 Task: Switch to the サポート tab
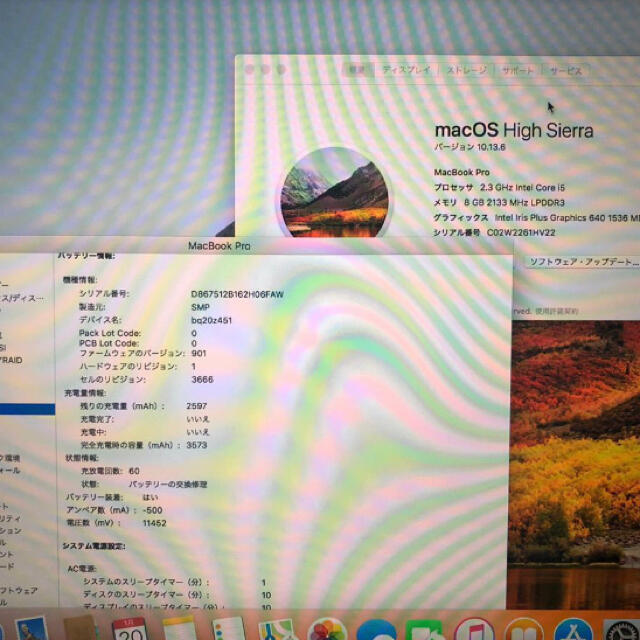coord(518,70)
